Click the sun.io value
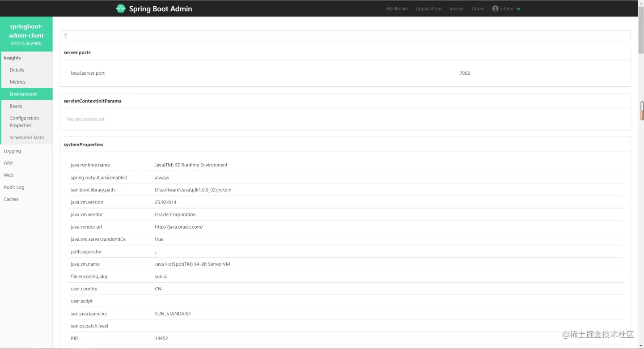 [161, 277]
